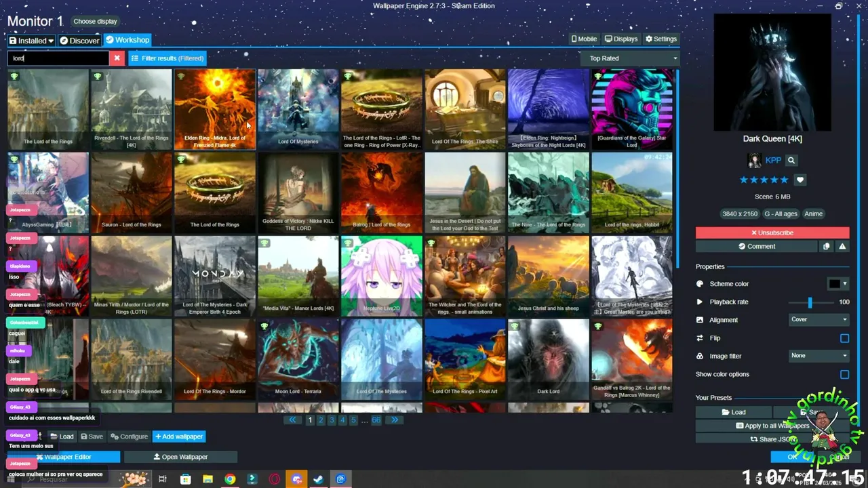Open the Top Rated sort dropdown
This screenshot has width=868, height=488.
point(631,58)
